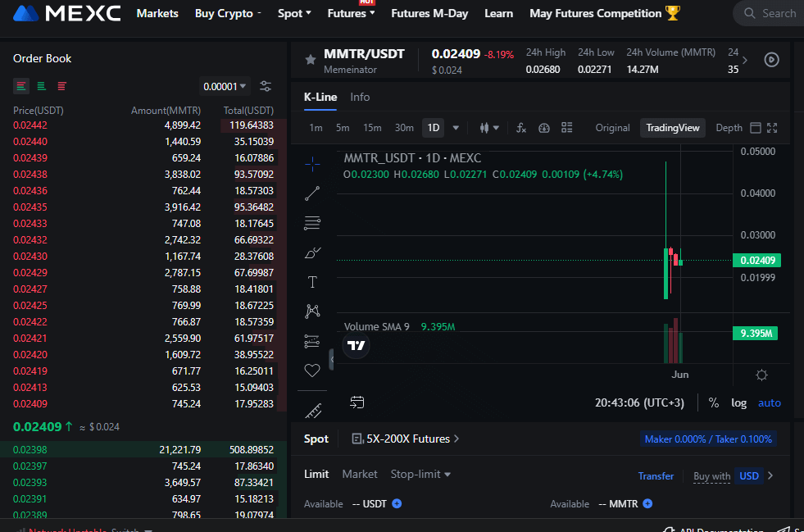Open the 0.00001 price precision dropdown
This screenshot has width=804, height=532.
coord(225,86)
